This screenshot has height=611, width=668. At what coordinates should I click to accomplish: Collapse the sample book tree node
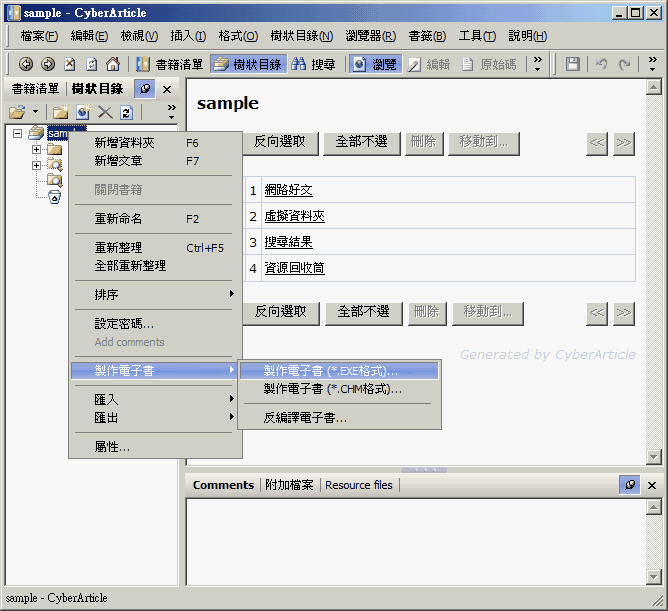coord(18,133)
